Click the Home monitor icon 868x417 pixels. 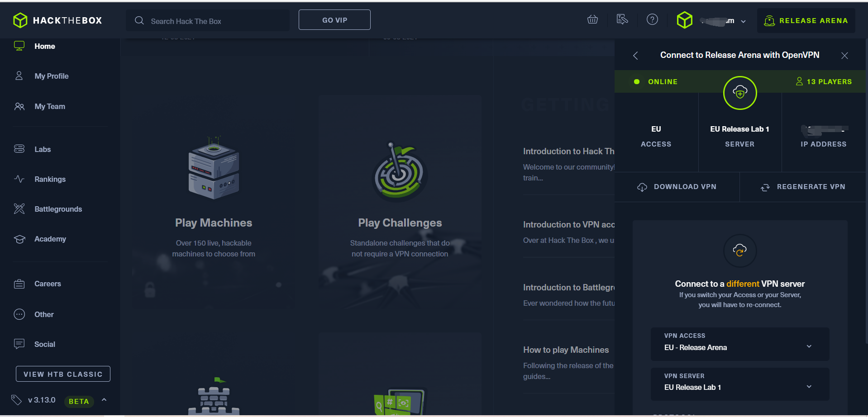tap(19, 46)
